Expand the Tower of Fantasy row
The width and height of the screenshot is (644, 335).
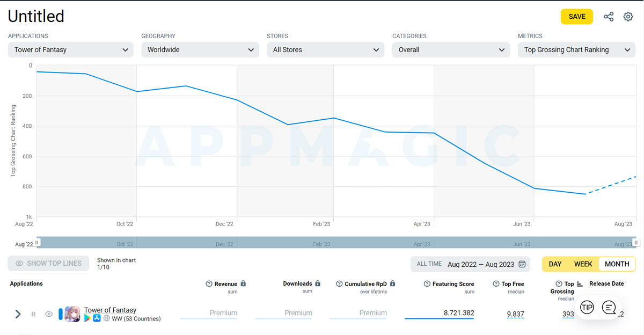click(18, 314)
